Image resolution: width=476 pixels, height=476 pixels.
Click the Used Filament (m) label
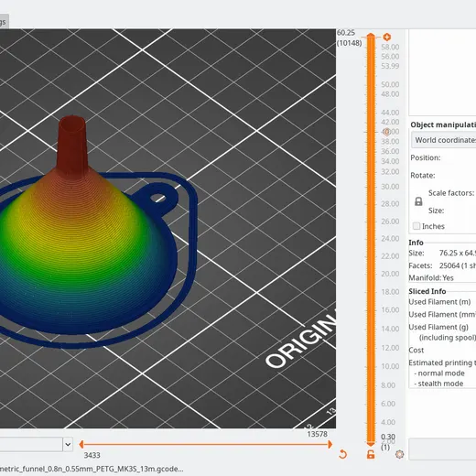pos(439,302)
